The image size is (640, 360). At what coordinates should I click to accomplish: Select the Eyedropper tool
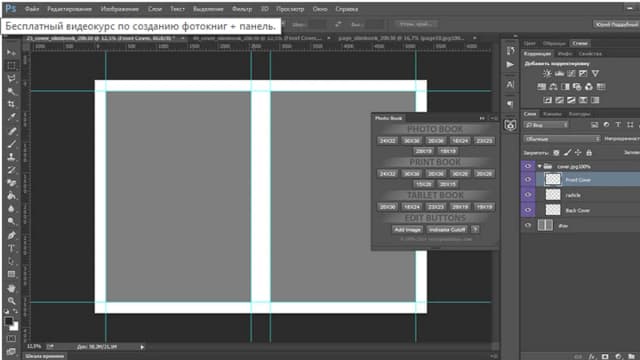11,118
